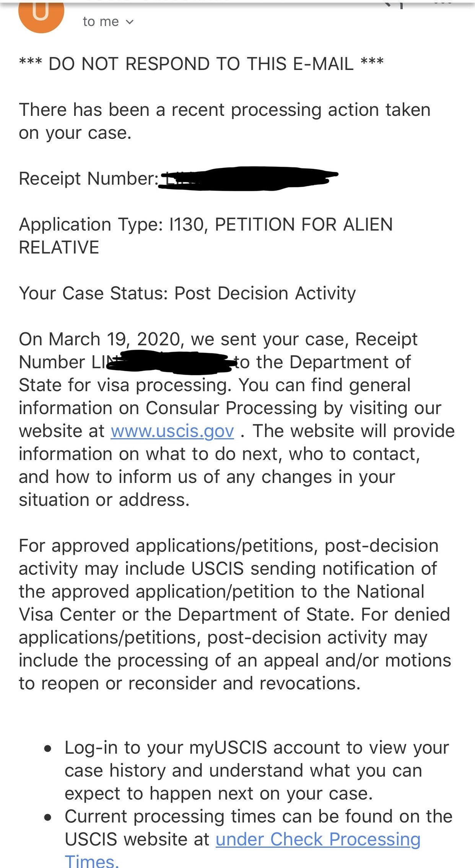The height and width of the screenshot is (868, 475).
Task: Tap the 'to me' recipient label
Action: [x=101, y=22]
